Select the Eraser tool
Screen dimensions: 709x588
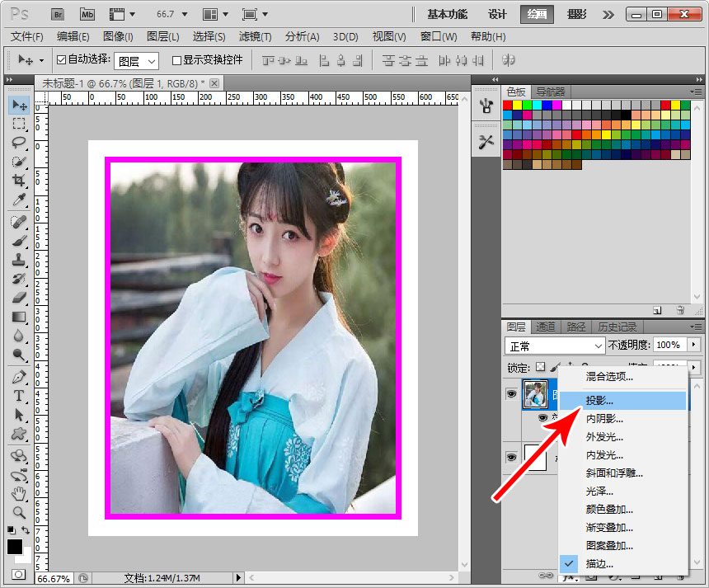tap(19, 298)
